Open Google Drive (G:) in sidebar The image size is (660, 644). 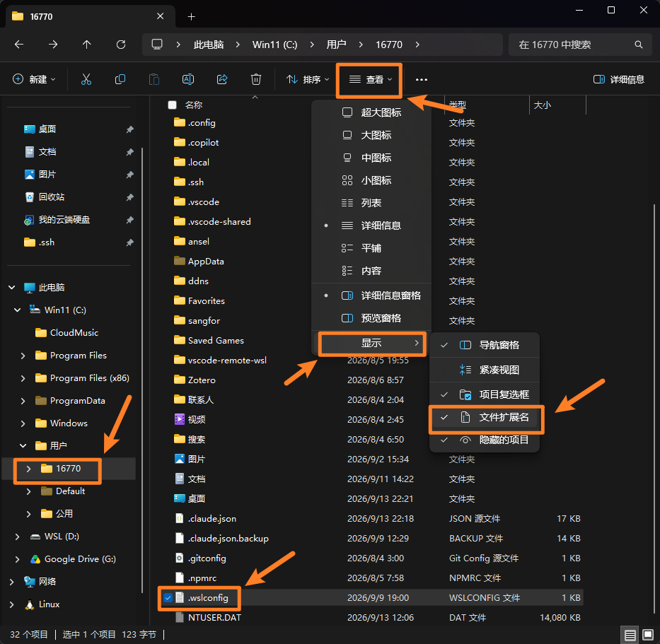click(x=74, y=559)
